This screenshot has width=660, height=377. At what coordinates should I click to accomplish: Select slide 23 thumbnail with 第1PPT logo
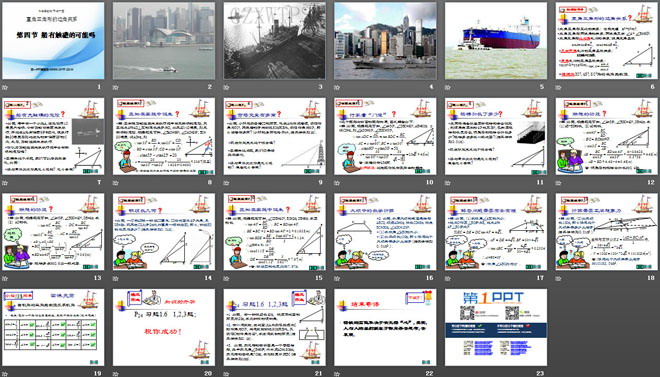click(x=496, y=327)
